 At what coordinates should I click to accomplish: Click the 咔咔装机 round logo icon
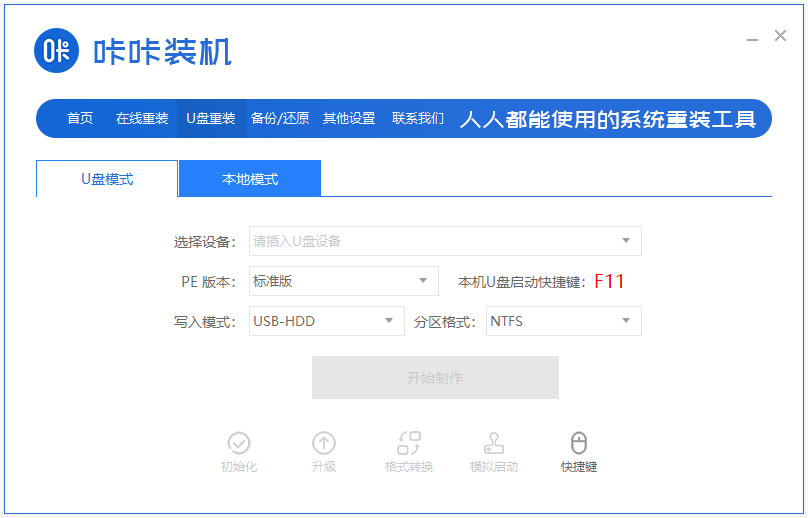coord(56,51)
